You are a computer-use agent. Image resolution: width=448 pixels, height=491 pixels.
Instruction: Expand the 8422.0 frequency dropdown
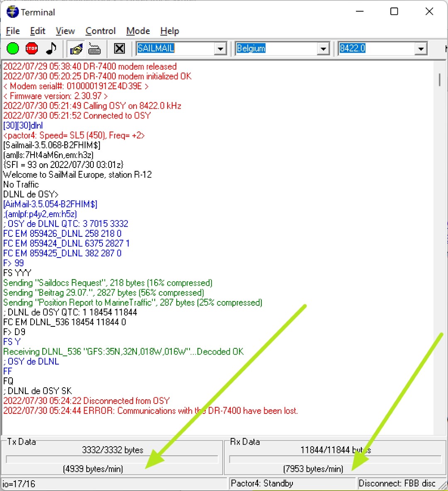click(x=421, y=49)
